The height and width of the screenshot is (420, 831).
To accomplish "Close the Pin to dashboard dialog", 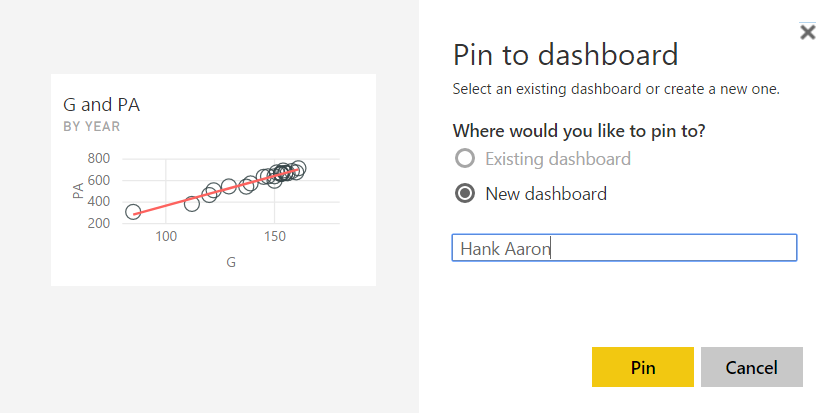I will click(x=808, y=33).
